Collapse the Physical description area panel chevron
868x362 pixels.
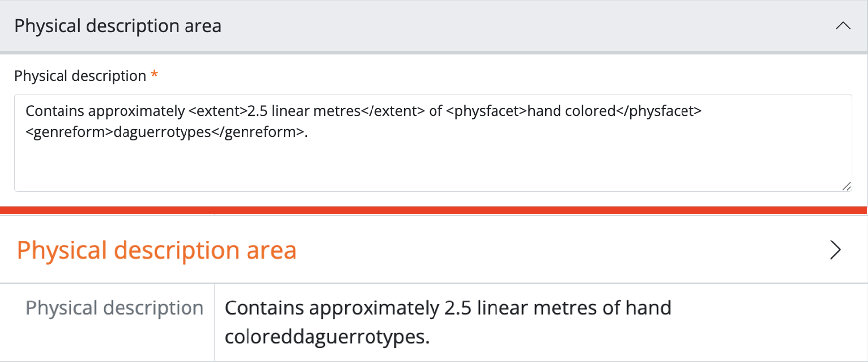(843, 26)
